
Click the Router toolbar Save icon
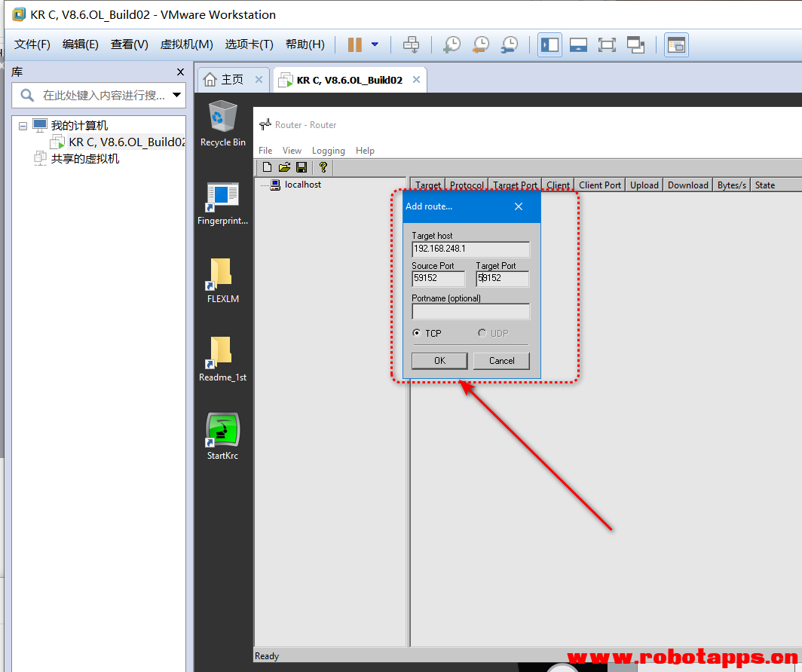[x=302, y=167]
